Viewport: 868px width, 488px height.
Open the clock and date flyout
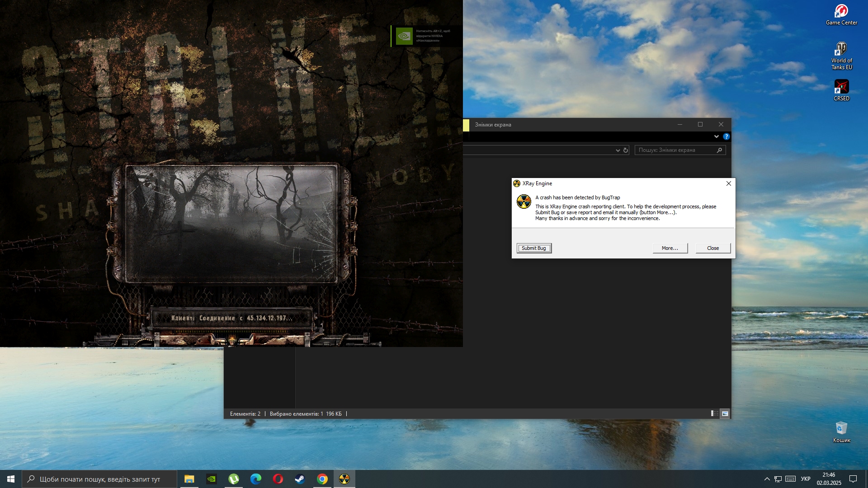pyautogui.click(x=829, y=479)
